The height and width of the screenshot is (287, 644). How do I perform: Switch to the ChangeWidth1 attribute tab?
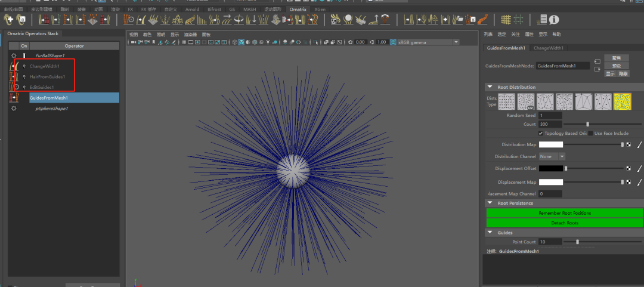[x=549, y=48]
